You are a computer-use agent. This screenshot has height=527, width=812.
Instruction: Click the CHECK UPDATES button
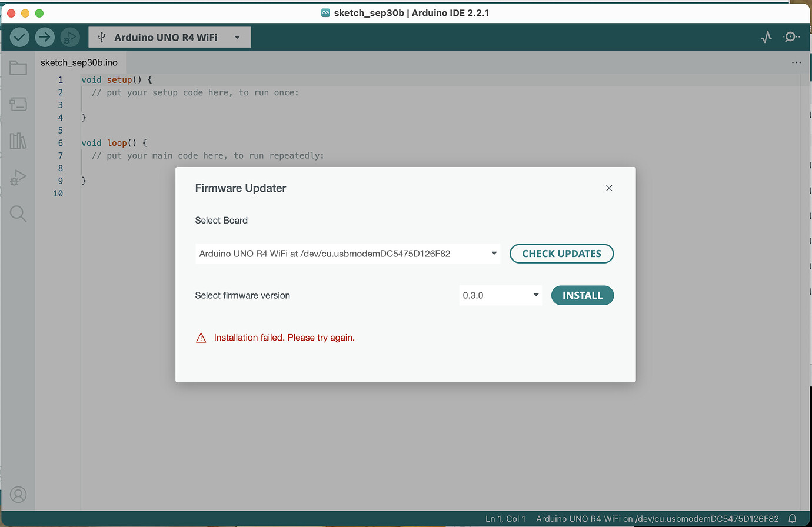click(561, 253)
